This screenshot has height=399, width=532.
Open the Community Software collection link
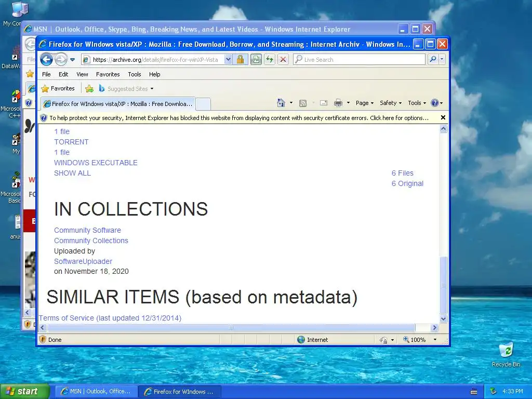[87, 230]
